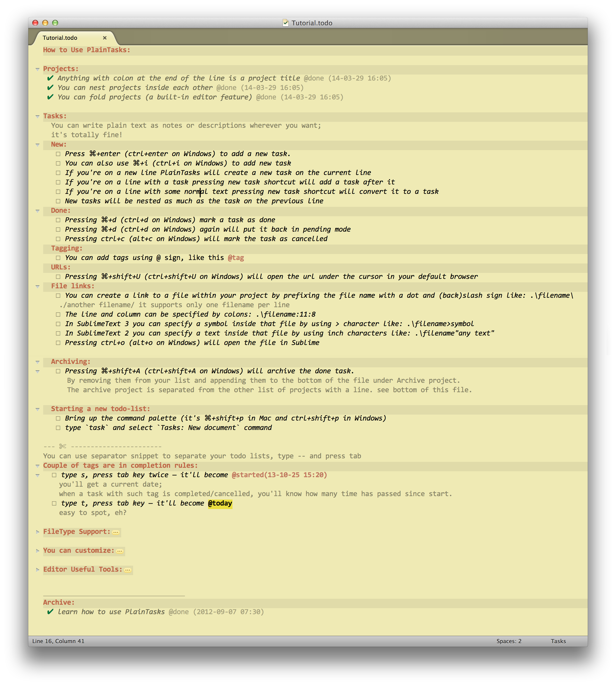Click the scissors separator icon

[x=63, y=447]
